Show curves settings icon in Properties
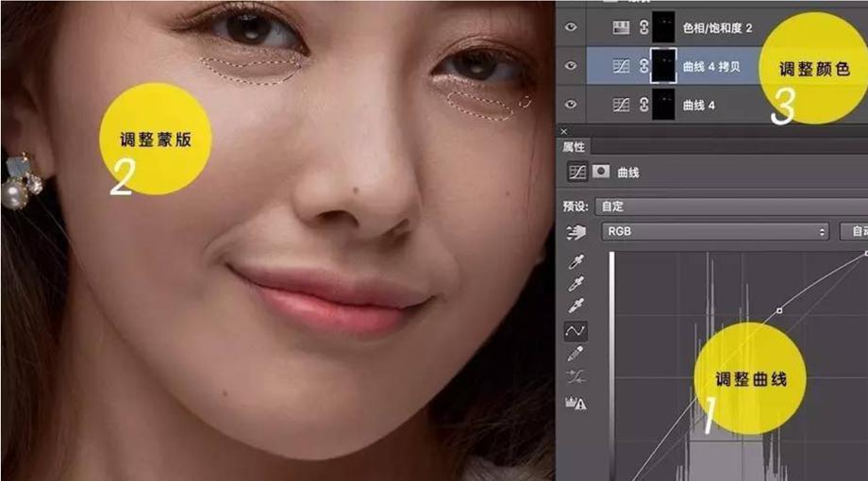The height and width of the screenshot is (481, 868). click(x=576, y=173)
